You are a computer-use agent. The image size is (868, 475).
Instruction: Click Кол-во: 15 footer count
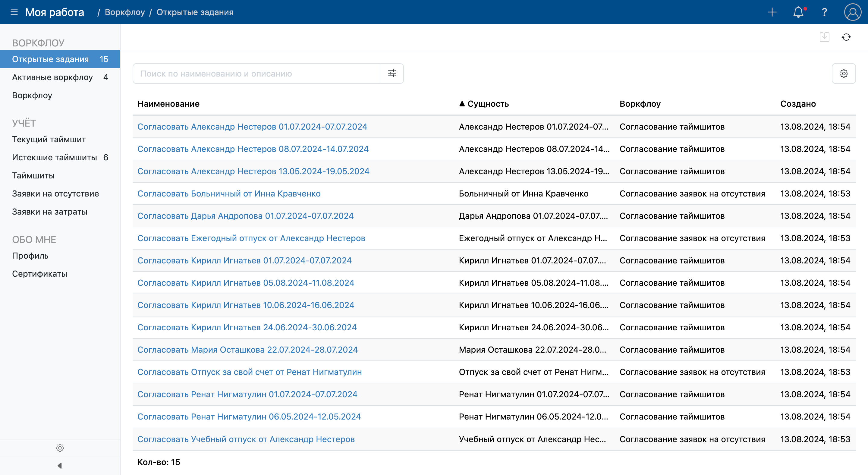pos(159,462)
